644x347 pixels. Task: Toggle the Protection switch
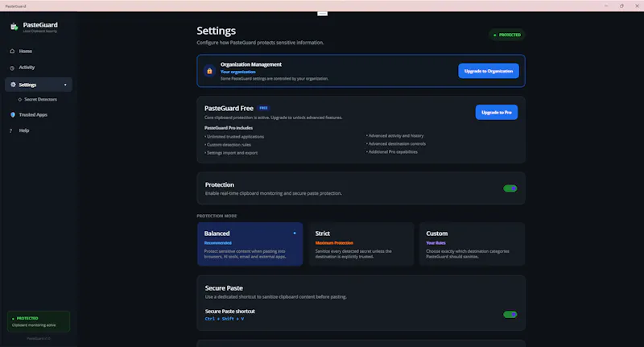click(x=510, y=188)
